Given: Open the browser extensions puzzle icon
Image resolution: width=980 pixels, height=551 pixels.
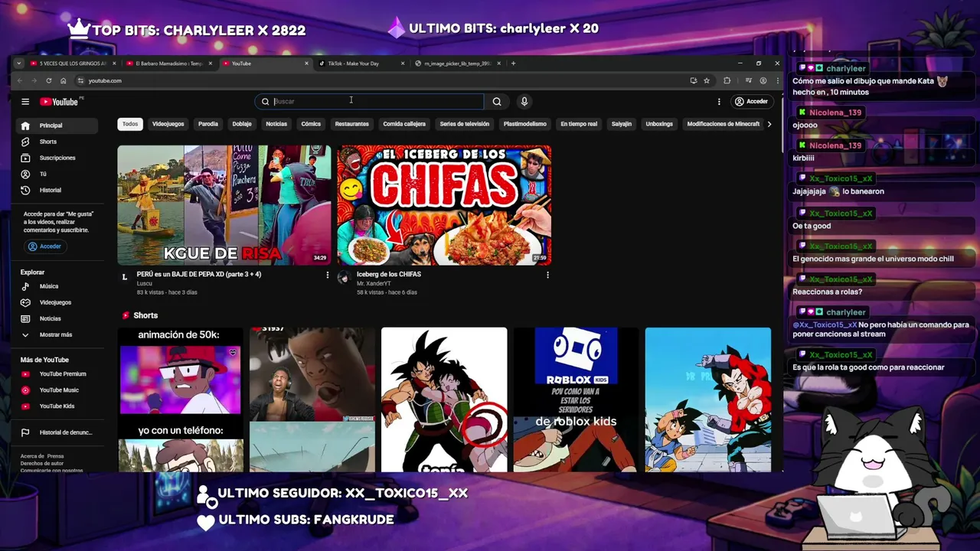Looking at the screenshot, I should point(727,80).
